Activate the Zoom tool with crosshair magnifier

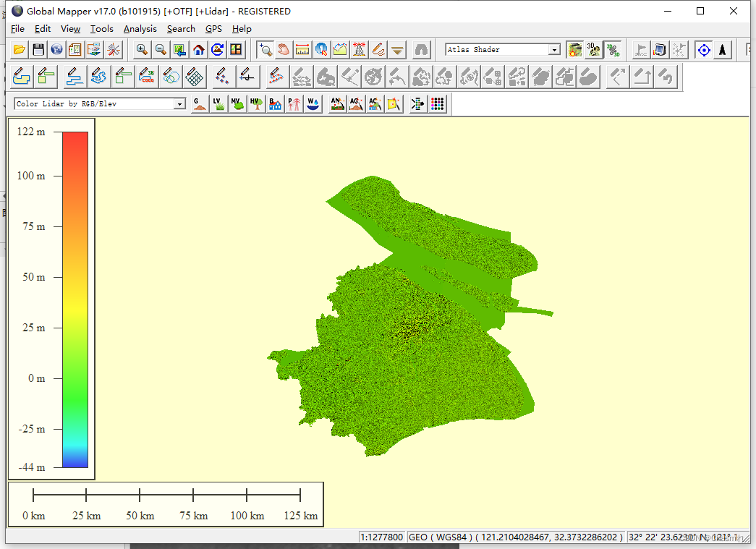265,50
